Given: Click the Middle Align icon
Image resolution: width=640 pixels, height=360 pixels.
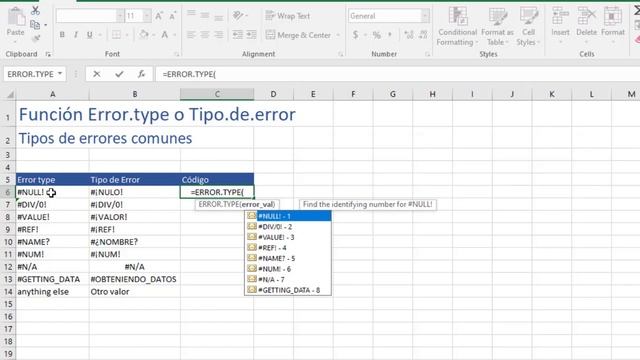Looking at the screenshot, I should tap(205, 16).
